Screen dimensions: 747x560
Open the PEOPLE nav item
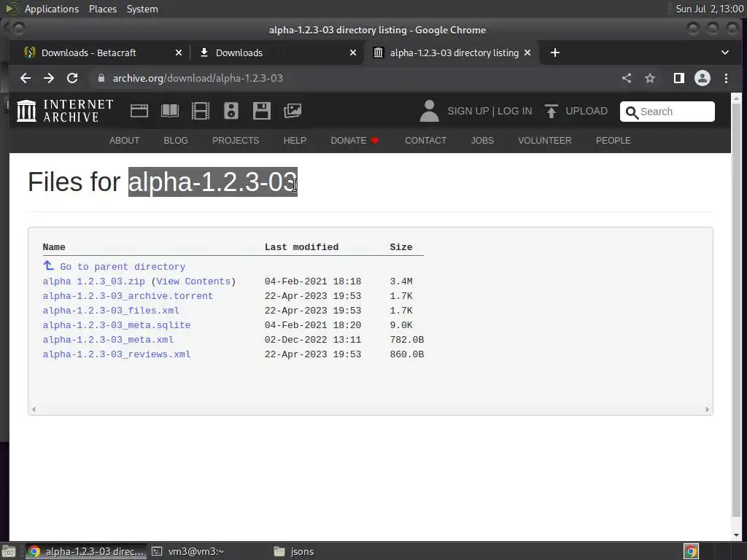613,141
